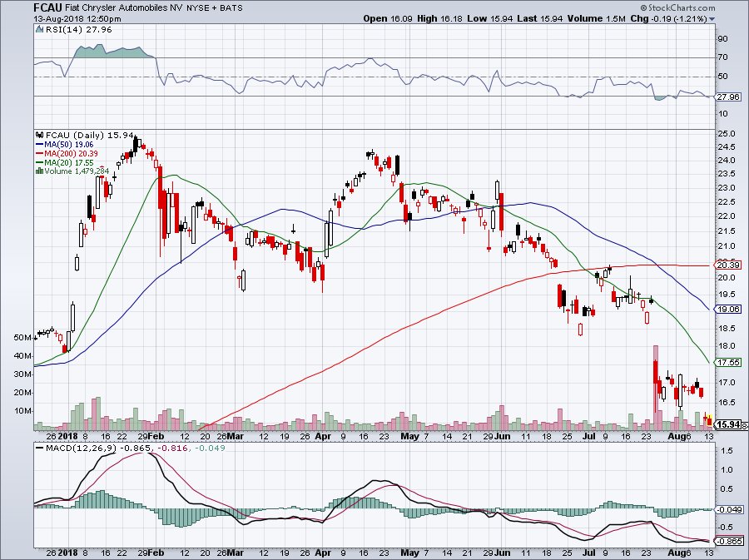Click the RSI(14) legend line icon
Image resolution: width=749 pixels, height=560 pixels.
(40, 30)
